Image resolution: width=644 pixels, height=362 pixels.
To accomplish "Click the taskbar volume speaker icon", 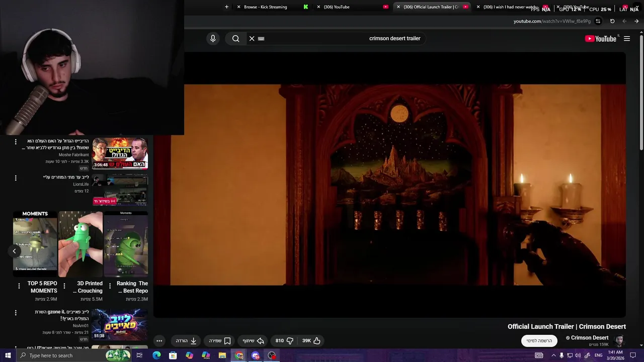I will point(578,355).
